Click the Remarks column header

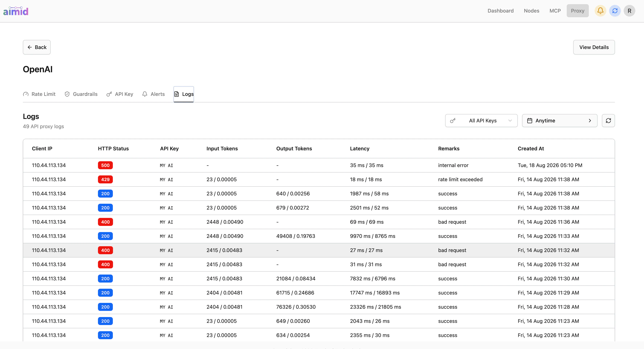449,149
